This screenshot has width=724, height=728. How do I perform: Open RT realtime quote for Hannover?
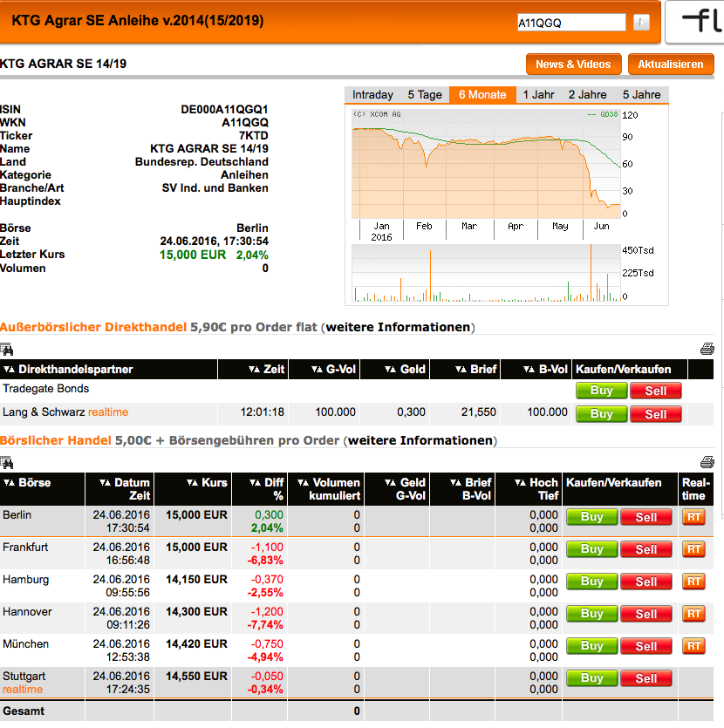[x=693, y=614]
